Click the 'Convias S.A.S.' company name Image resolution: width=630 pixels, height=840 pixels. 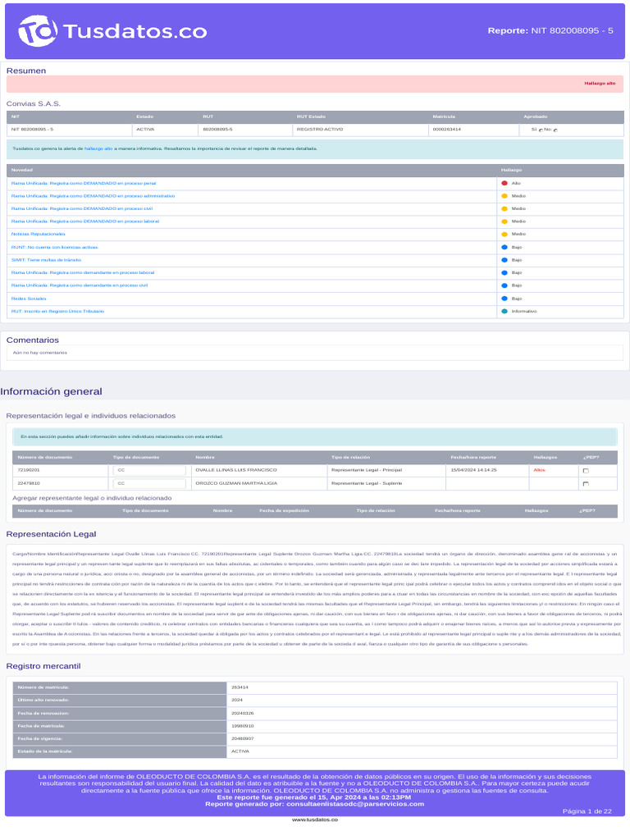33,103
